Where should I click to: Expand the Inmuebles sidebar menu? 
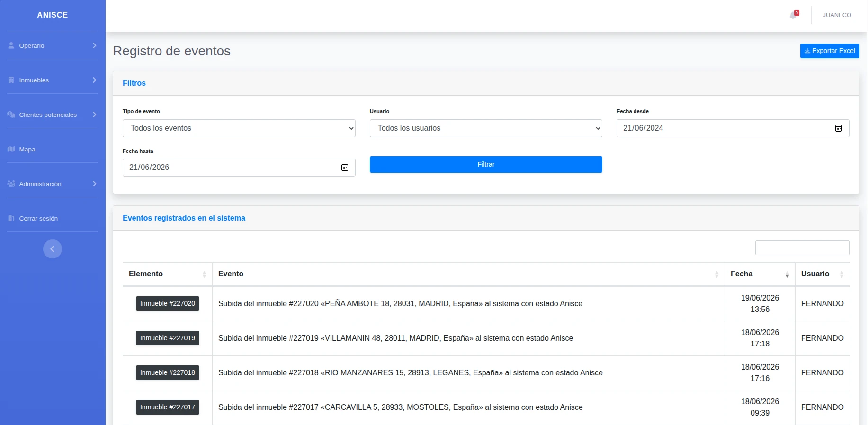[x=53, y=80]
